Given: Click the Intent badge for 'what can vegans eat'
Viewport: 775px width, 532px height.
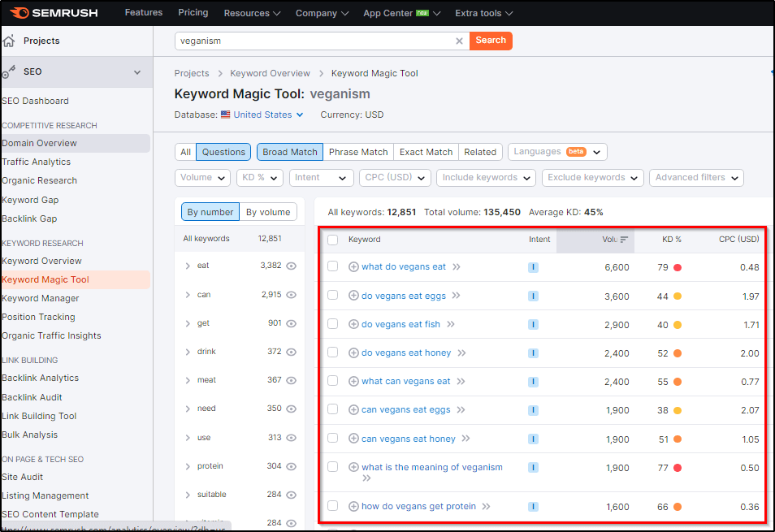Looking at the screenshot, I should tap(533, 381).
